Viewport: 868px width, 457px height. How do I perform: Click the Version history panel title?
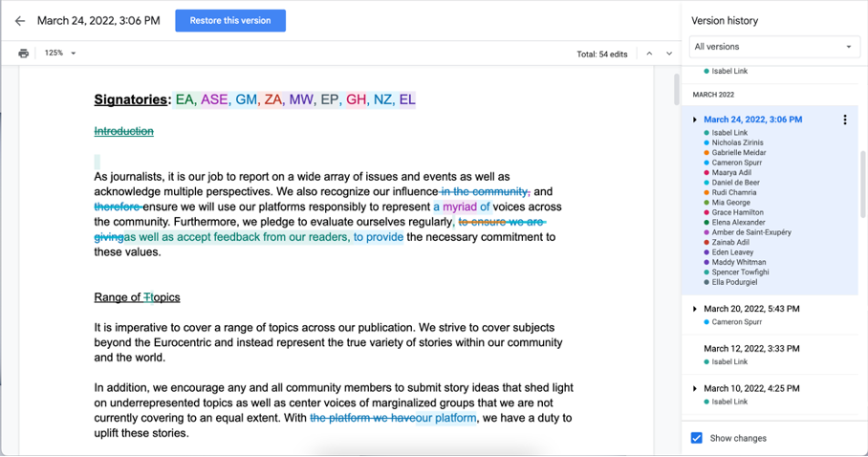point(724,21)
